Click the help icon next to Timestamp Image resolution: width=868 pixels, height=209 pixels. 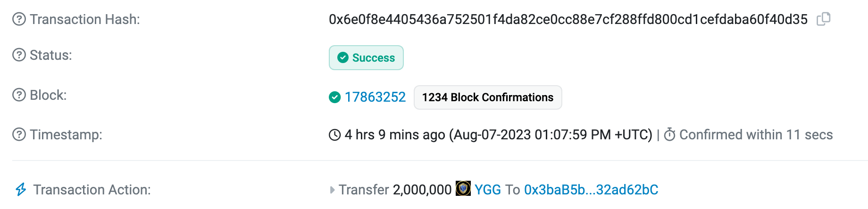pos(19,135)
